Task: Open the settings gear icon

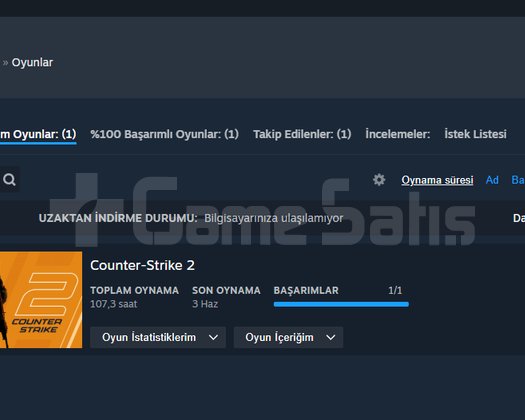Action: 379,180
